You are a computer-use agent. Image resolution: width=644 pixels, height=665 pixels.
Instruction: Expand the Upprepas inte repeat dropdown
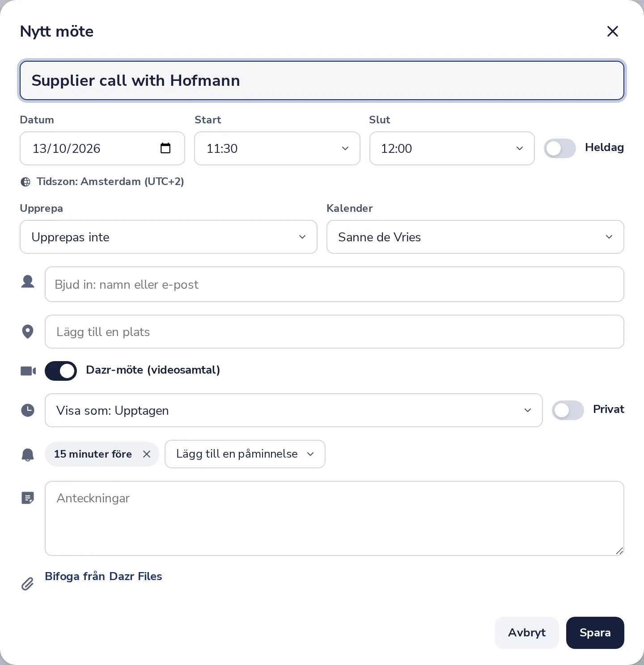pos(169,237)
